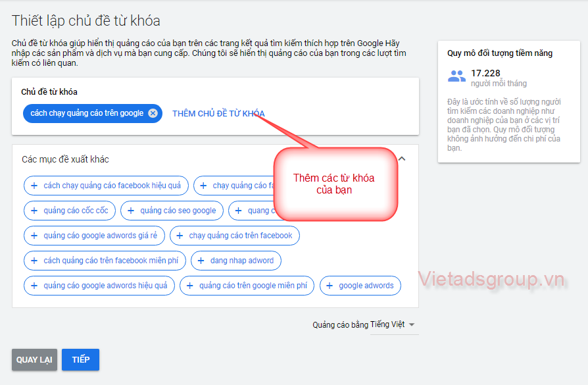This screenshot has height=385, width=588.
Task: Remove keyword chip using its X icon
Action: coord(151,113)
